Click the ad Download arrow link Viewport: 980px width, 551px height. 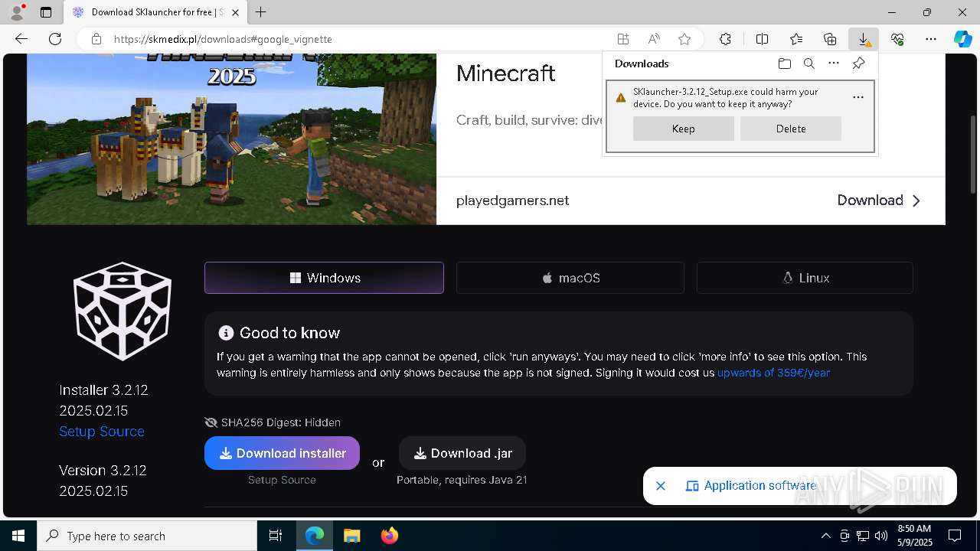[879, 201]
